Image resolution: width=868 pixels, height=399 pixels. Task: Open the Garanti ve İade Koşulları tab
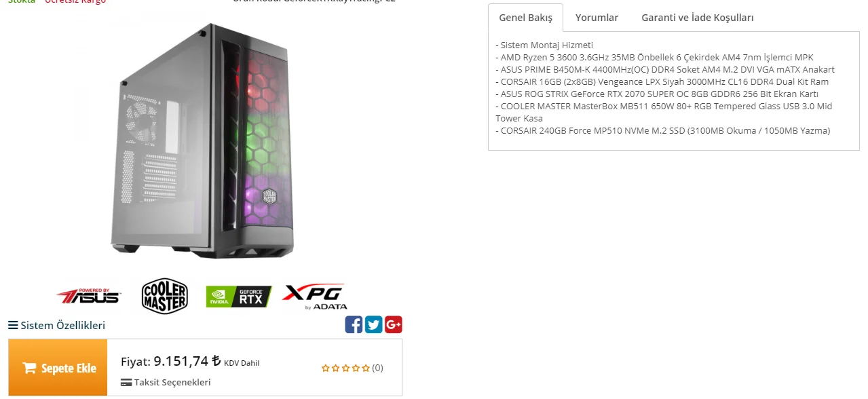[x=697, y=18]
